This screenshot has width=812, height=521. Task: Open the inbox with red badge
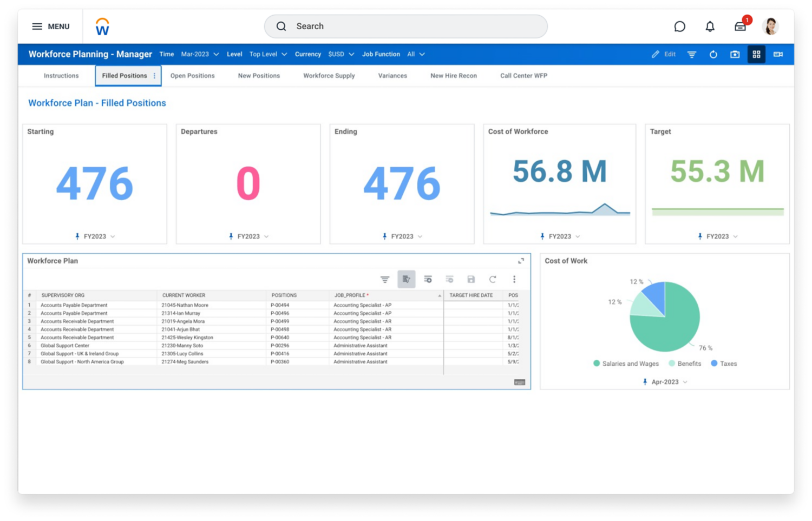[740, 27]
